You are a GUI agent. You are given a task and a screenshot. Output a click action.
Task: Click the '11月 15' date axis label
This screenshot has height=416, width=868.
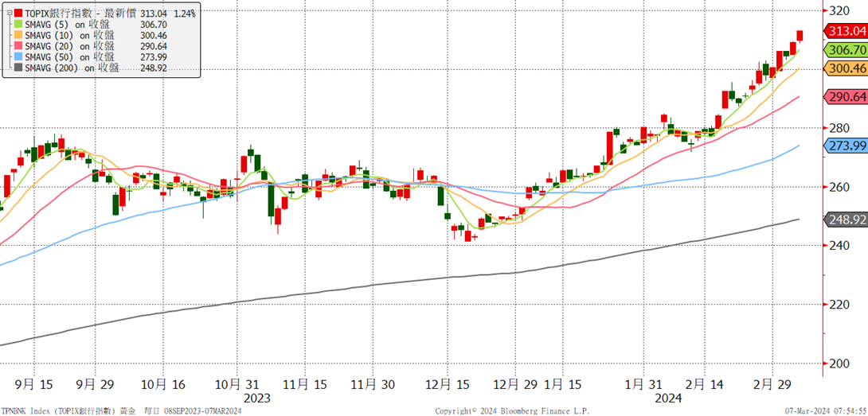pyautogui.click(x=304, y=384)
